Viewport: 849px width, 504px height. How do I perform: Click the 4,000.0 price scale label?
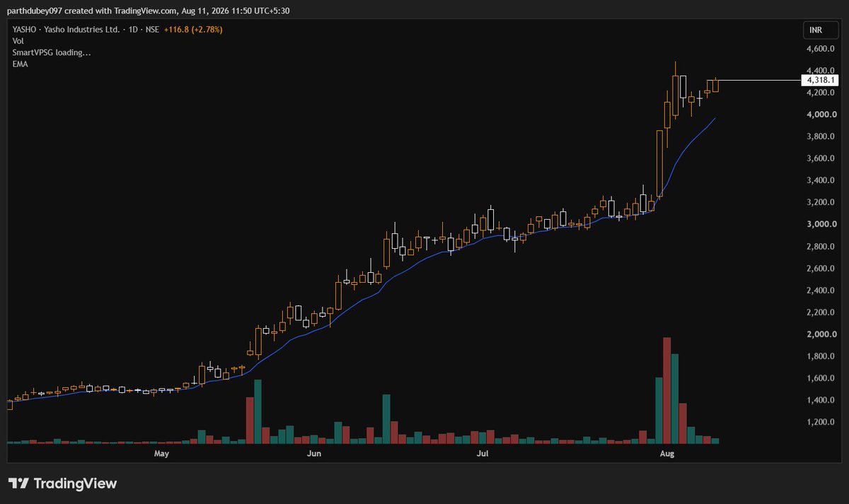point(822,115)
